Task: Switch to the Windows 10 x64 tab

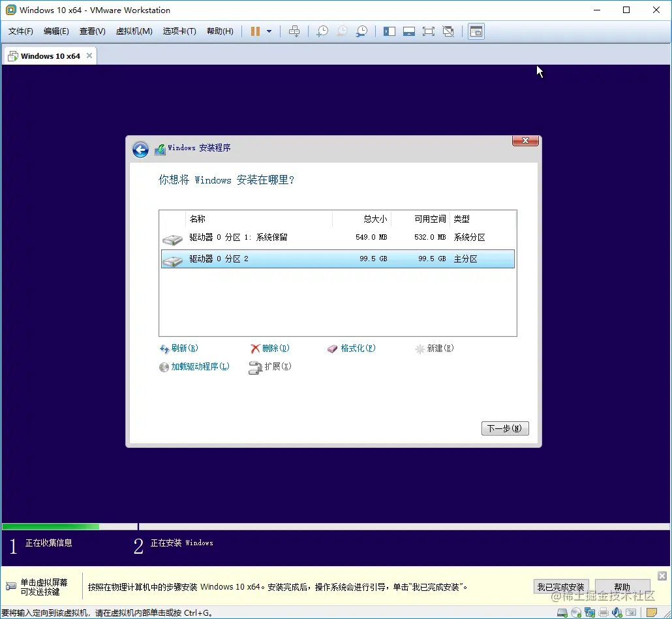Action: pos(50,56)
